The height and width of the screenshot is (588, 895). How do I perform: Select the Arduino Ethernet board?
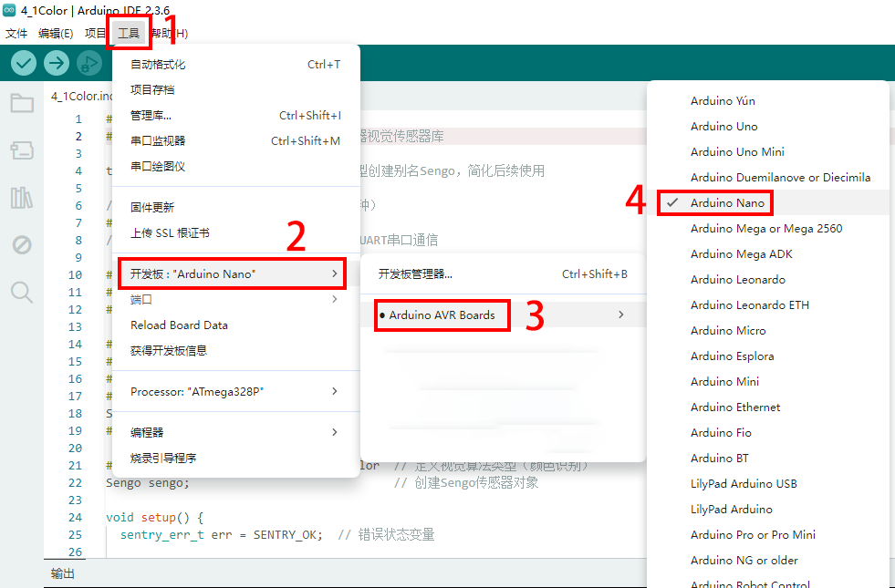point(768,407)
